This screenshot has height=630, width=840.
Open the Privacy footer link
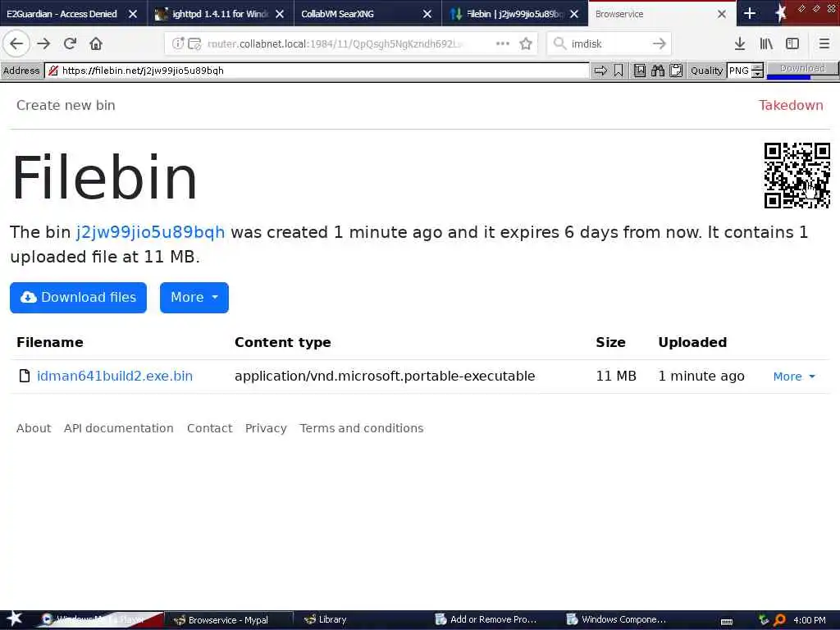pos(266,428)
